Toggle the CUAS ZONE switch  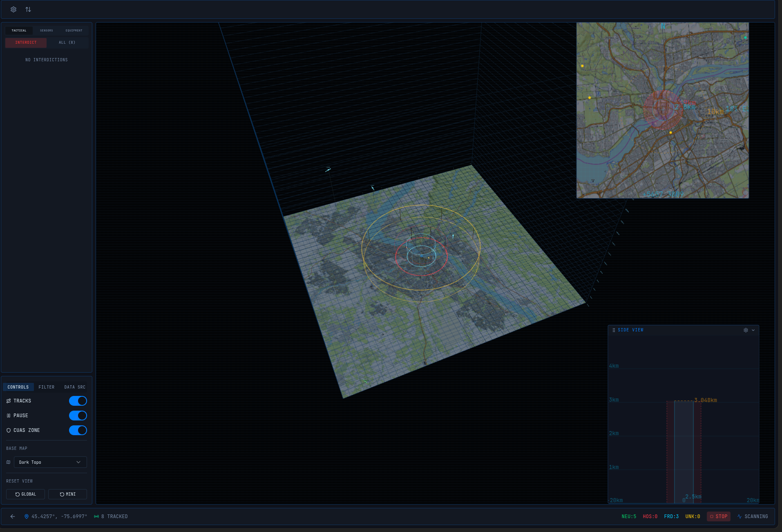[78, 430]
